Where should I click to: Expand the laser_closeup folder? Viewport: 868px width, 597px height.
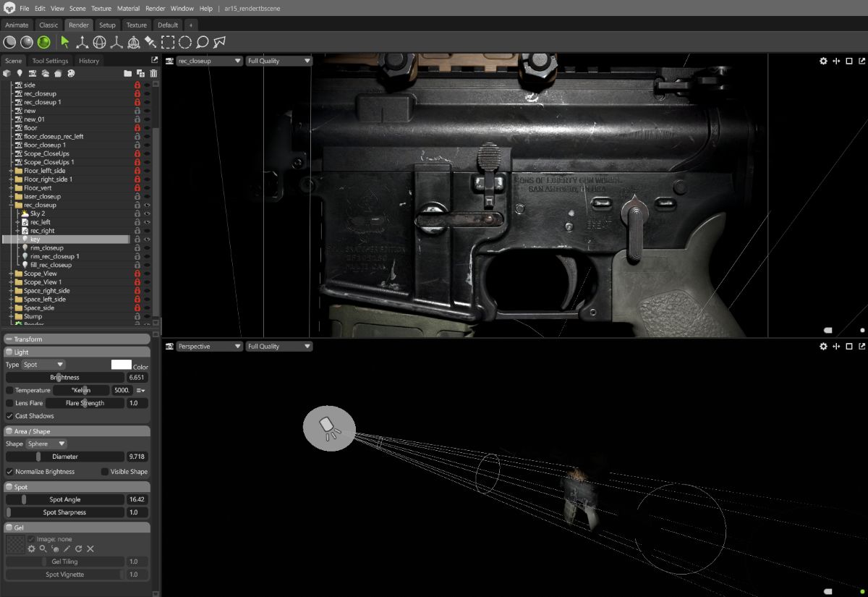click(x=11, y=197)
